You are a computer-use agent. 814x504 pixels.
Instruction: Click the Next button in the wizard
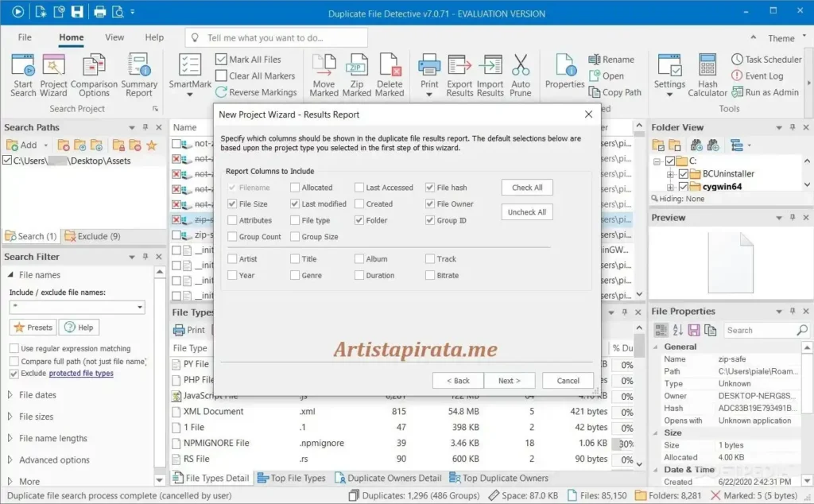click(509, 381)
